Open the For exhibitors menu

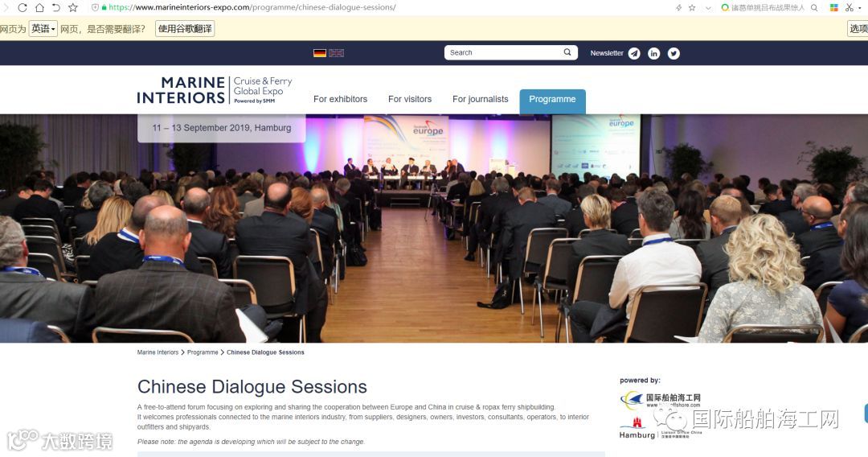[x=341, y=99]
